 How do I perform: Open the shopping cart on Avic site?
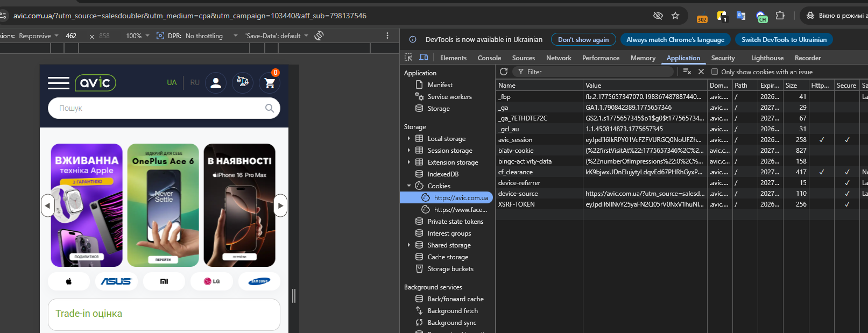pyautogui.click(x=270, y=83)
